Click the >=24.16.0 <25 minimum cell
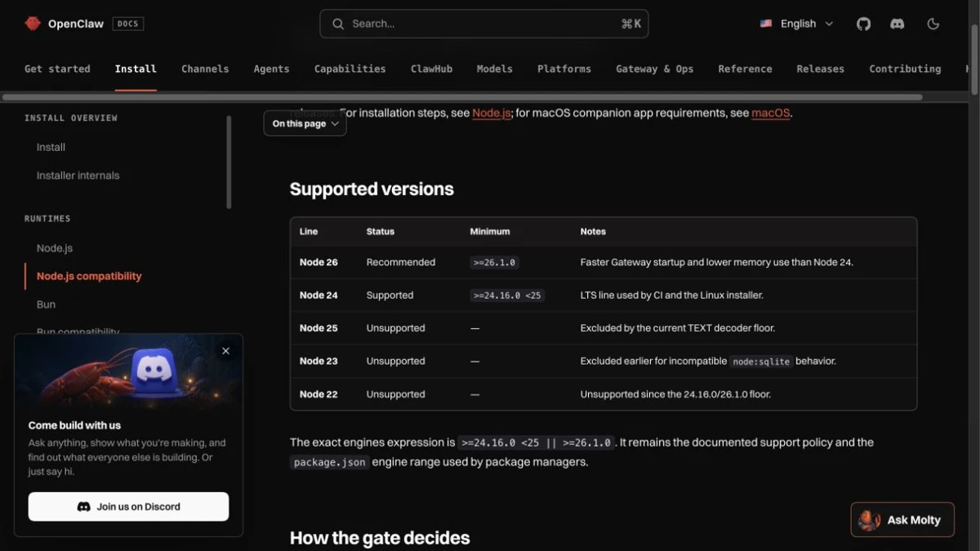This screenshot has width=980, height=551. [507, 295]
